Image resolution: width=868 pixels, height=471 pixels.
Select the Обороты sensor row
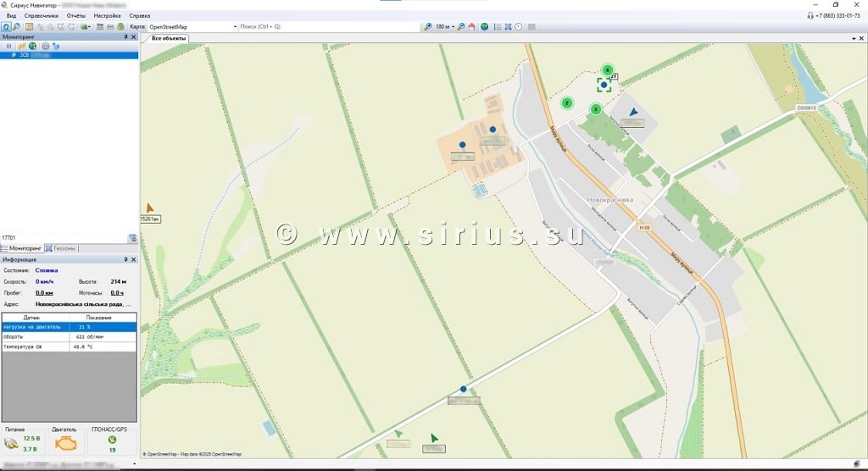(x=68, y=336)
